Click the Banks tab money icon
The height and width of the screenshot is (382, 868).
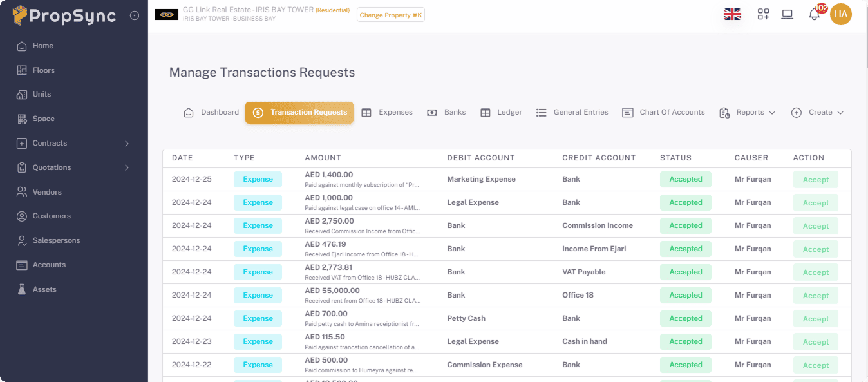[432, 113]
